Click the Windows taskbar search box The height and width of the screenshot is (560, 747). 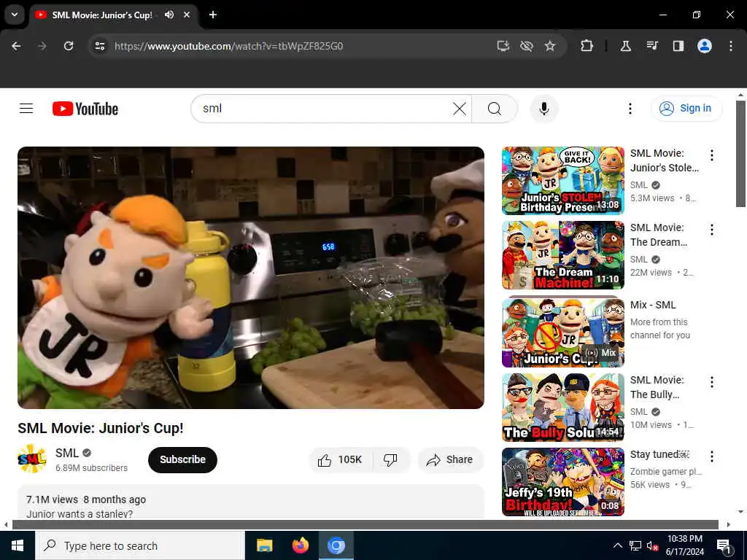point(140,545)
